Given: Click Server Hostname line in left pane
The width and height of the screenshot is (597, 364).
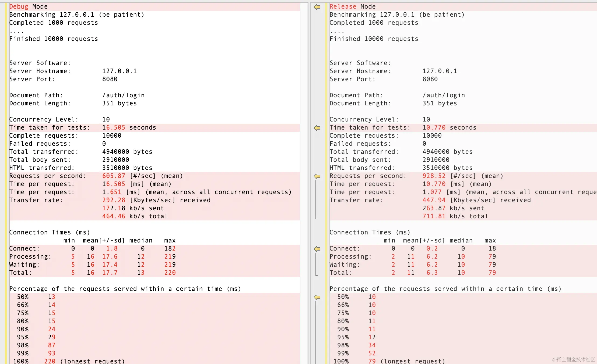Looking at the screenshot, I should pos(40,71).
